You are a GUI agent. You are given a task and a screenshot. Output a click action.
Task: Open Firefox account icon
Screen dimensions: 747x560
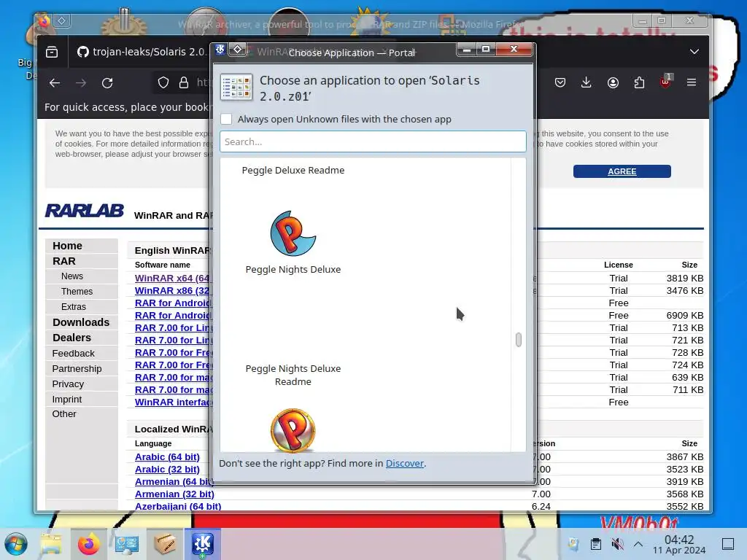pos(613,83)
